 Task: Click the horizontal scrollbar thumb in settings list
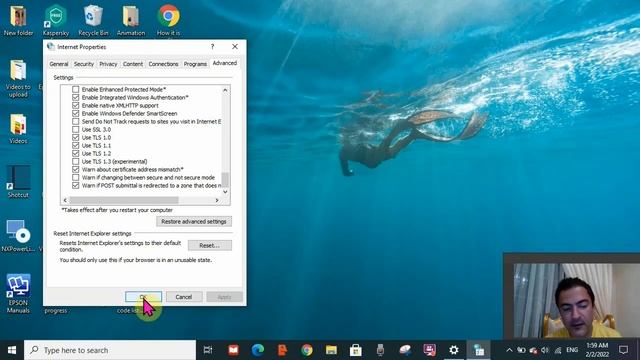pos(124,200)
